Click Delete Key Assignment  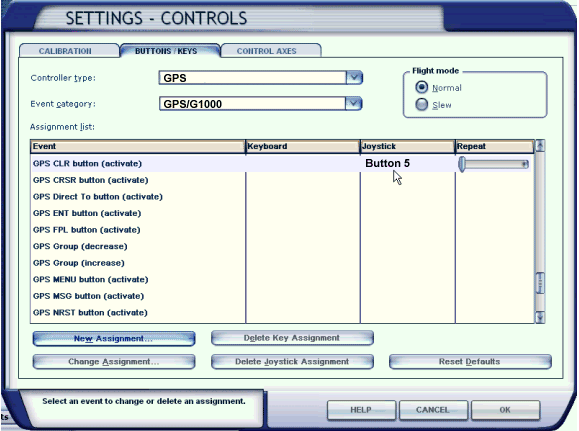pyautogui.click(x=292, y=338)
